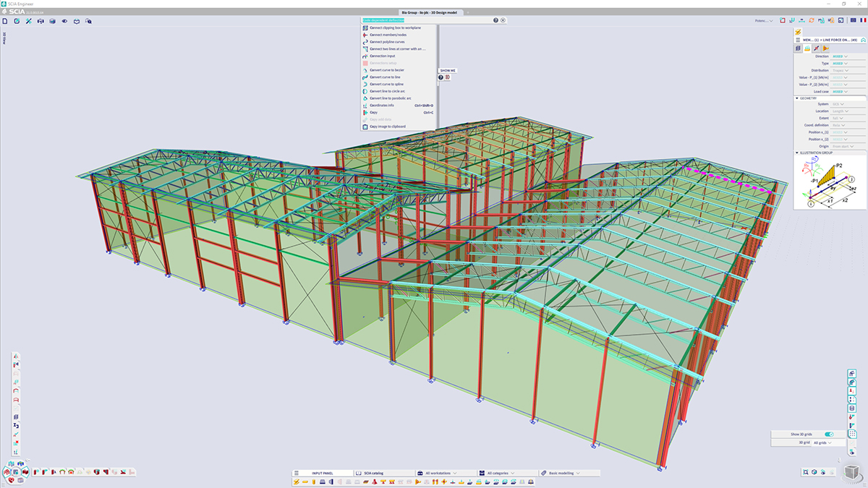Open the Direction dropdown in properties panel
Image resolution: width=868 pixels, height=488 pixels.
(x=840, y=56)
